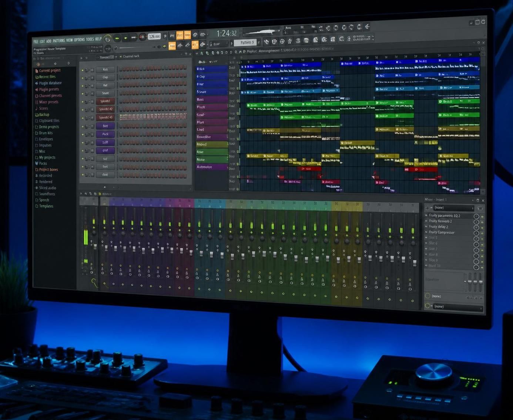Click the tempo field showing 126

pyautogui.click(x=154, y=36)
